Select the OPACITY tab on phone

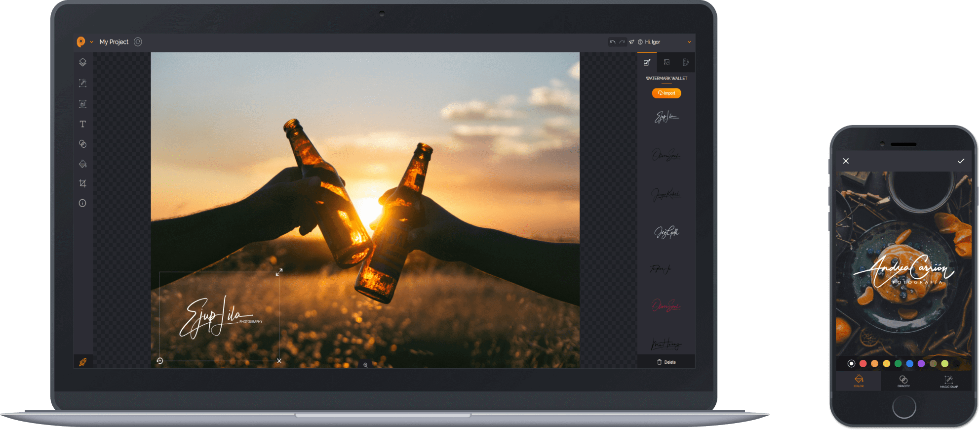coord(903,381)
